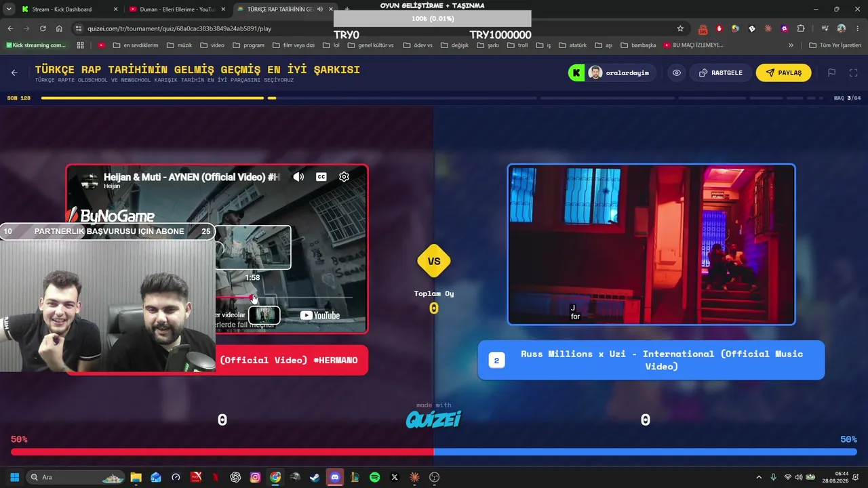868x488 pixels.
Task: Open Google Chrome from the taskbar
Action: pos(275,477)
